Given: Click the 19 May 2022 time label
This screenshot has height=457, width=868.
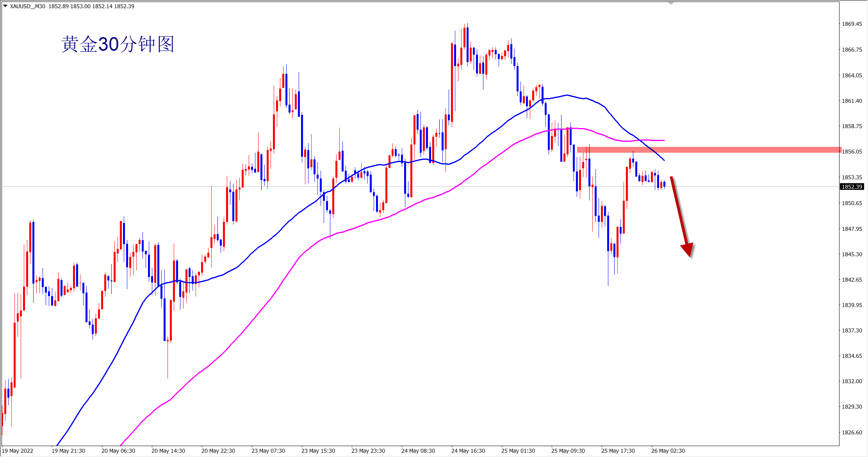Looking at the screenshot, I should (x=18, y=451).
